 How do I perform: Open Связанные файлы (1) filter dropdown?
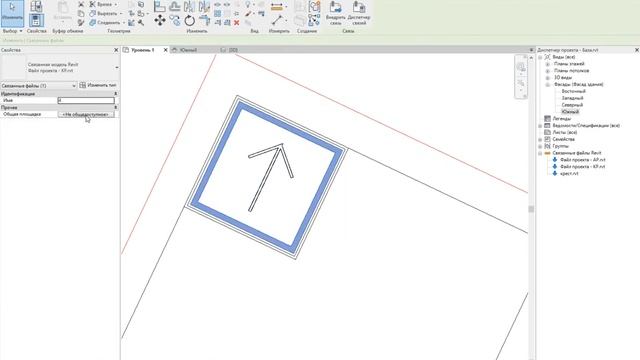point(38,86)
